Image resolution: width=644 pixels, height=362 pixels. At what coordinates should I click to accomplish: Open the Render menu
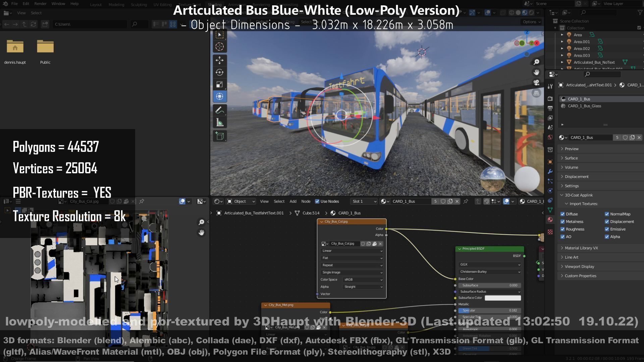(x=40, y=4)
